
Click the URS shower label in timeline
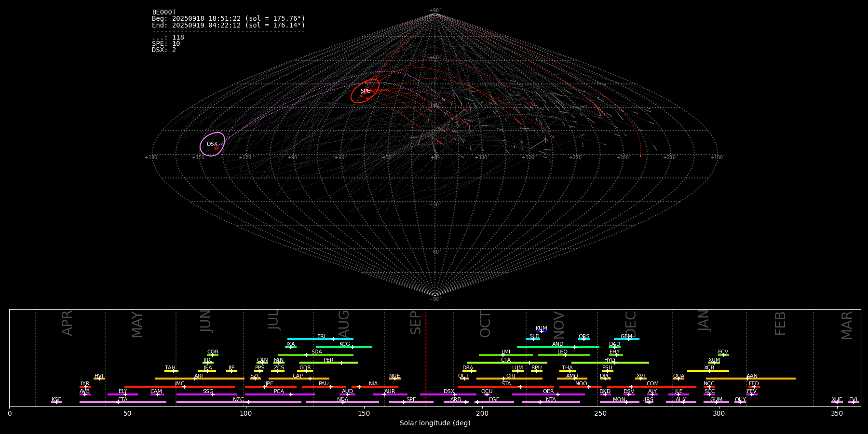point(648,400)
